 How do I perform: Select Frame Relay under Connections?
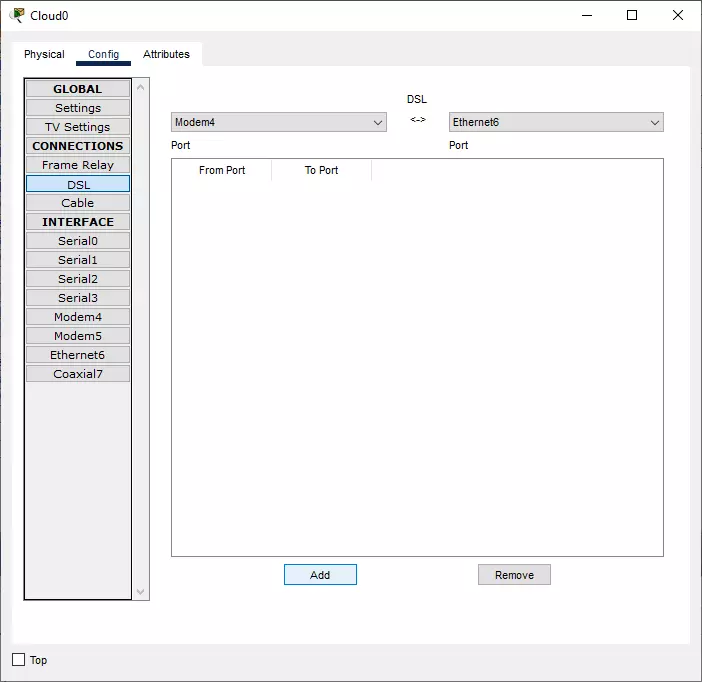pos(78,165)
